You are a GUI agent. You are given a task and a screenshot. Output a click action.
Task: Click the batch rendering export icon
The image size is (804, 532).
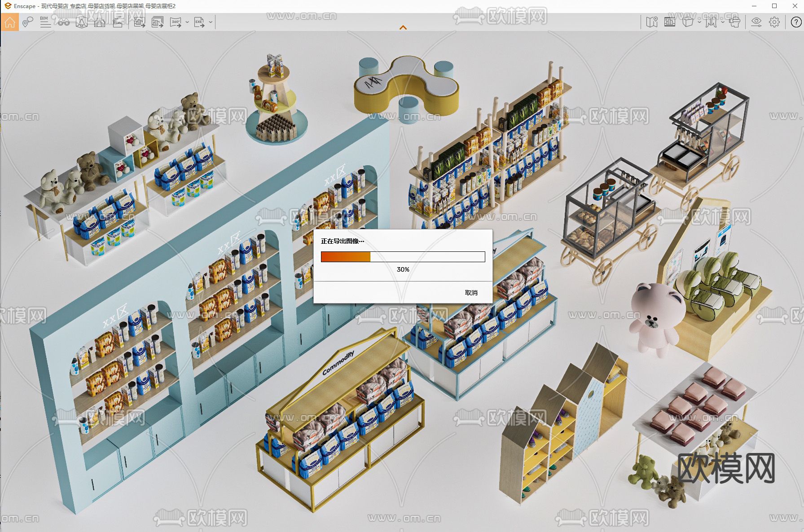coord(157,22)
